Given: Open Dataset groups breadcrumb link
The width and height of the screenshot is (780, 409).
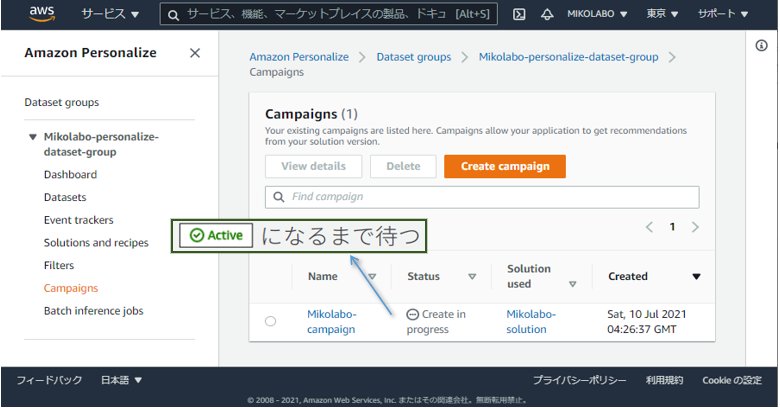Looking at the screenshot, I should click(414, 57).
